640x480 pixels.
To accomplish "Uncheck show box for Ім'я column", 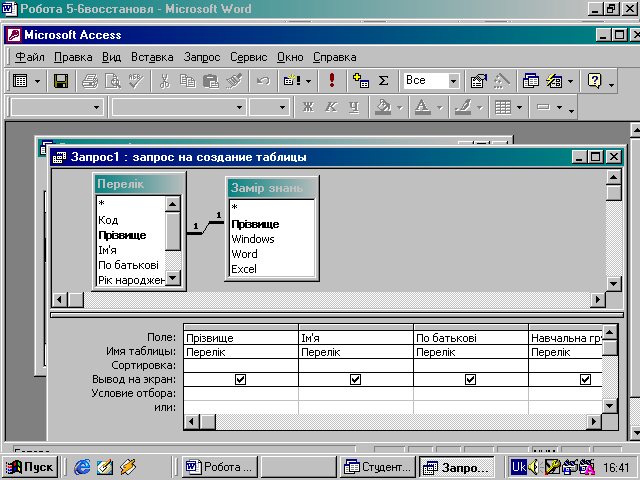I will tap(356, 380).
